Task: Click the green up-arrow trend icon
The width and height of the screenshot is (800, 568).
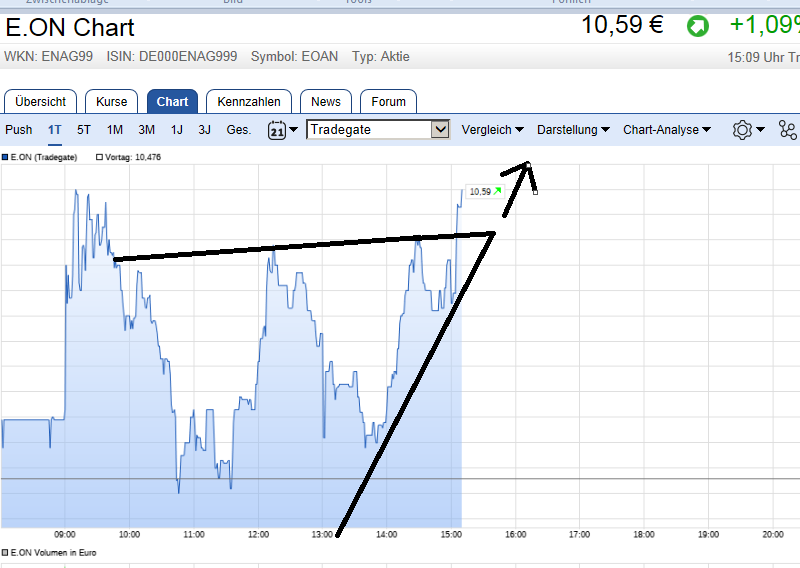Action: pos(697,26)
